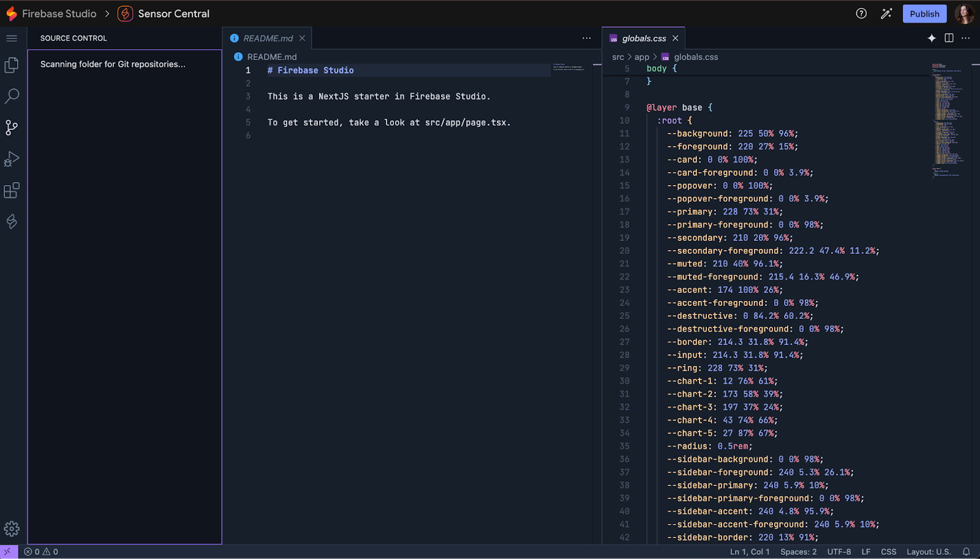Click the '--chart-1: 12 76% 61%' line

(723, 381)
